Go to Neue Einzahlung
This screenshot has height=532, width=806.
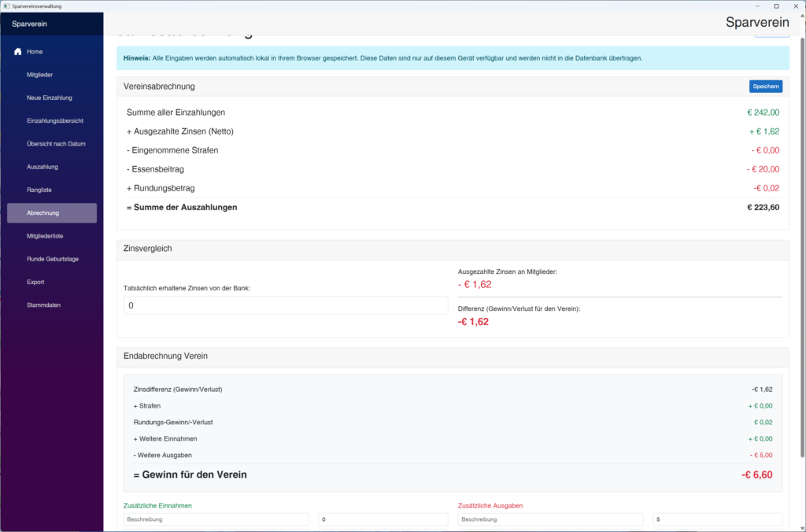(x=49, y=98)
